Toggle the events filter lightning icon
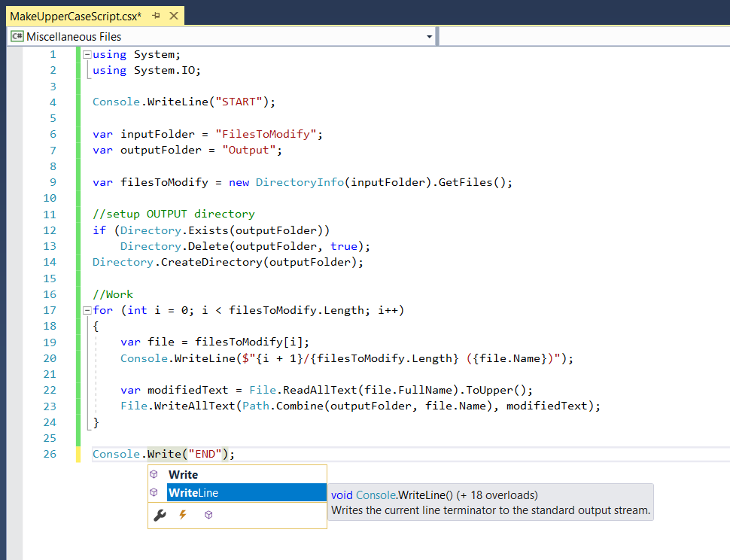 pyautogui.click(x=183, y=515)
